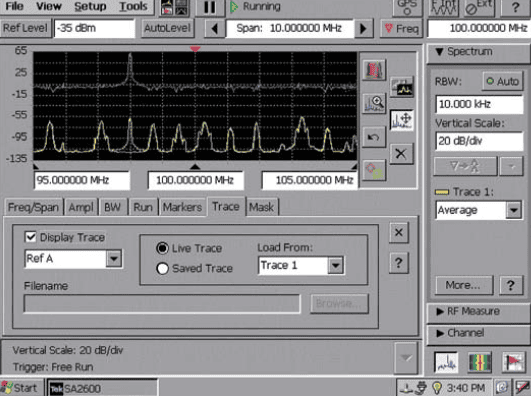
Task: Switch to the Run tab
Action: [143, 207]
